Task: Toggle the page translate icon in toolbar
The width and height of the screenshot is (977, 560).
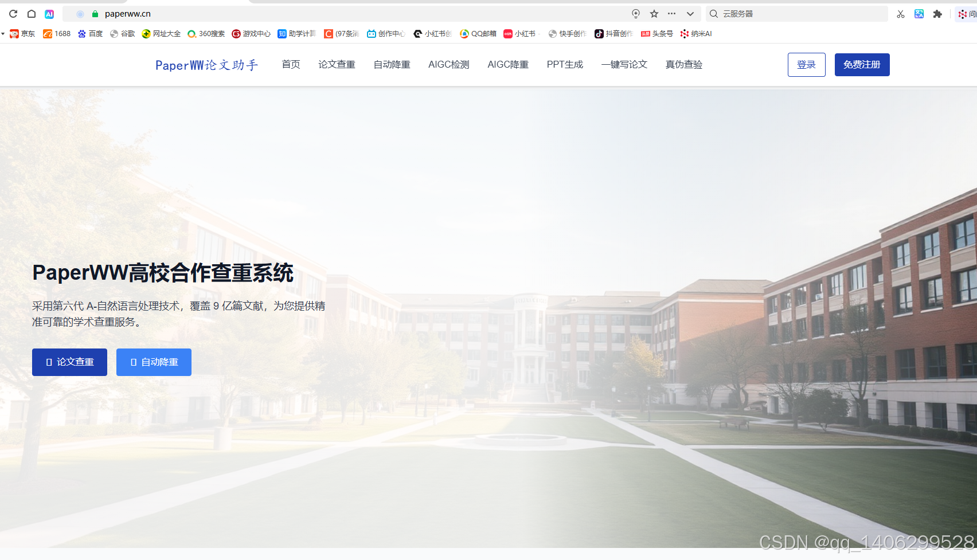Action: coord(919,14)
